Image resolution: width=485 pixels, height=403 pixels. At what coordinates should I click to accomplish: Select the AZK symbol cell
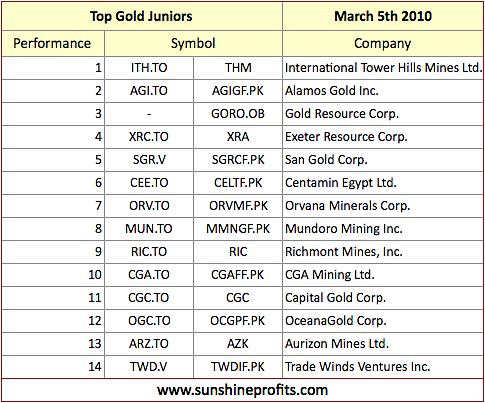click(238, 344)
